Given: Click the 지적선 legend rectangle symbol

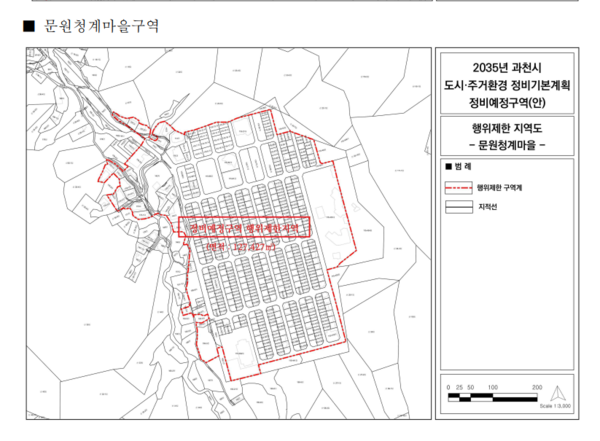Looking at the screenshot, I should click(460, 208).
